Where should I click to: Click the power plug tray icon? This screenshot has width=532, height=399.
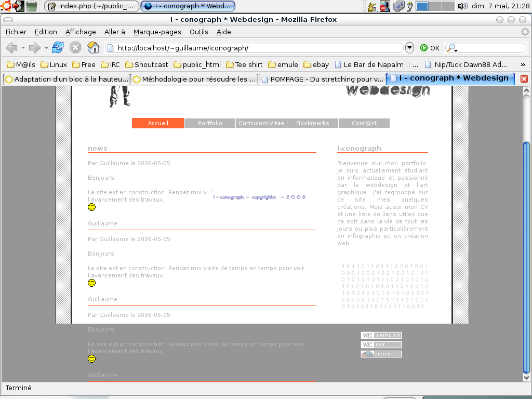click(410, 6)
